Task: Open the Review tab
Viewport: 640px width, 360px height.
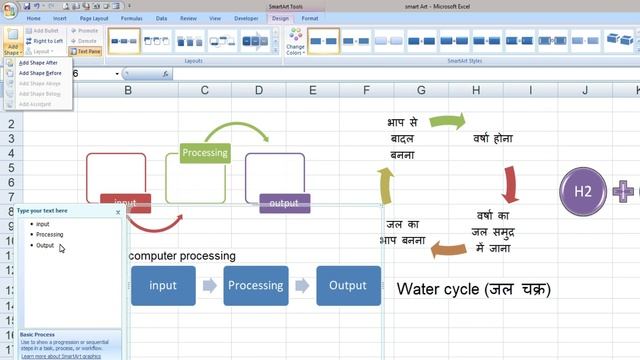Action: [x=188, y=18]
